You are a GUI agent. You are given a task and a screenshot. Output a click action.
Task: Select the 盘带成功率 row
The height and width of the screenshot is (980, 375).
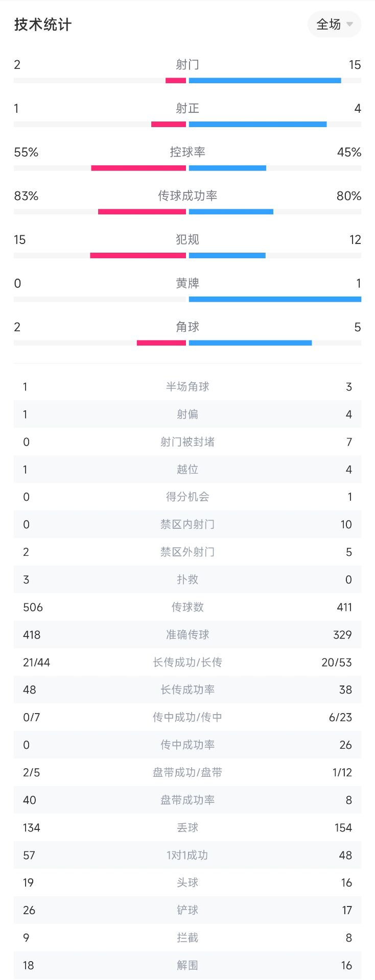click(188, 800)
